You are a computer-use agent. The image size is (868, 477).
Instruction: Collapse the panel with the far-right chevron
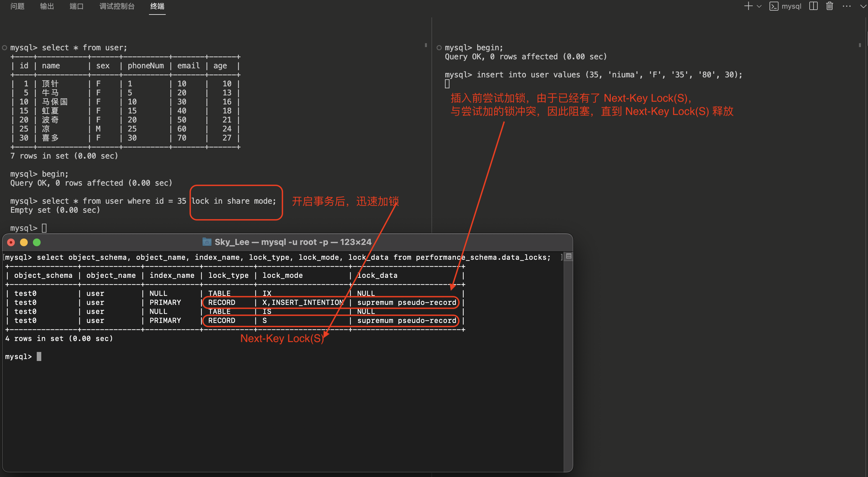coord(863,6)
